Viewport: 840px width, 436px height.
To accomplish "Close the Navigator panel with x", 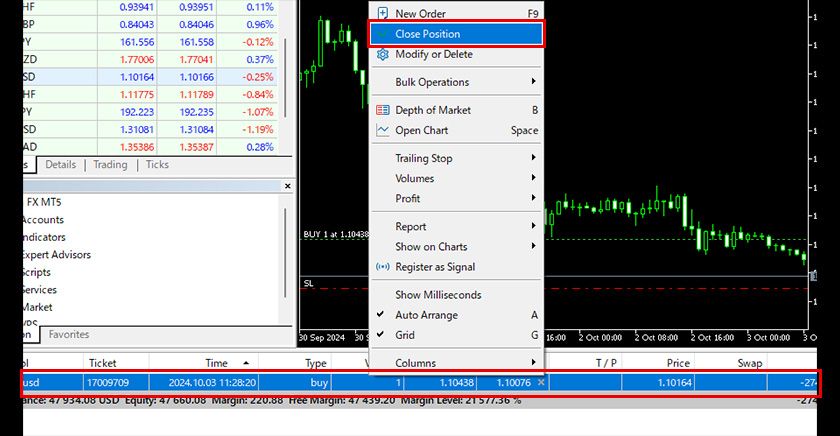I will tap(288, 186).
